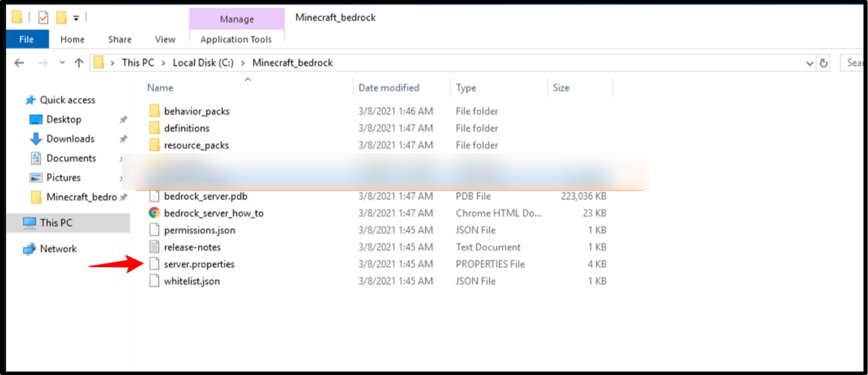
Task: Click the Properties quick access toolbar icon
Action: (43, 18)
